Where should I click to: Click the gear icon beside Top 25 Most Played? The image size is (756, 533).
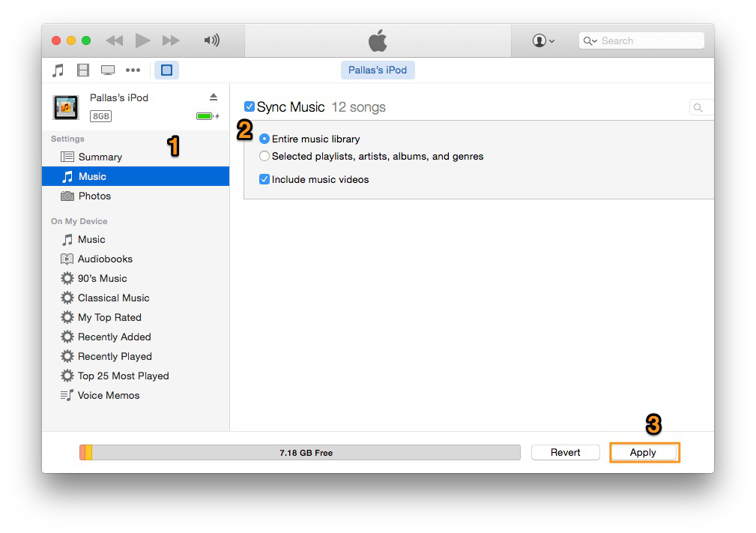coord(67,376)
